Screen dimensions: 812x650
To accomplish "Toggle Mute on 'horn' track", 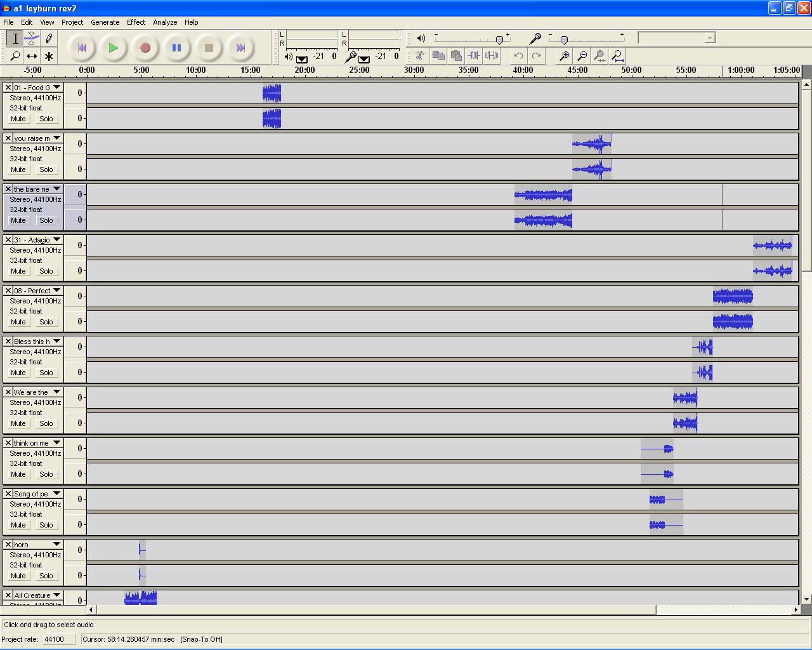I will coord(18,576).
